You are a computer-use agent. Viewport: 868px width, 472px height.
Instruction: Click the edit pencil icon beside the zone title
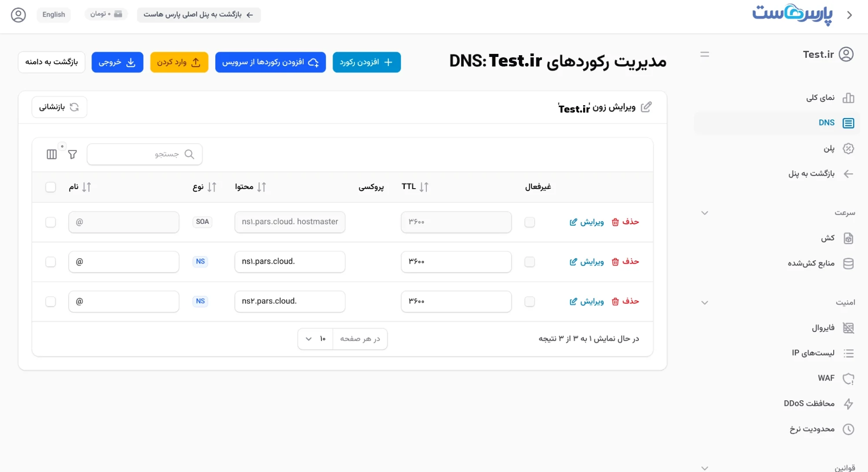pyautogui.click(x=646, y=107)
